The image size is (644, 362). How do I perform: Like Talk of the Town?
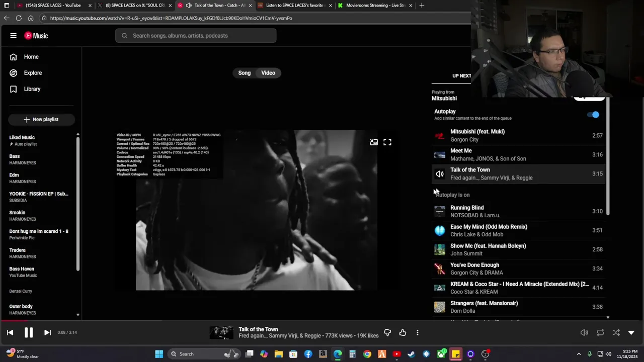point(403,332)
